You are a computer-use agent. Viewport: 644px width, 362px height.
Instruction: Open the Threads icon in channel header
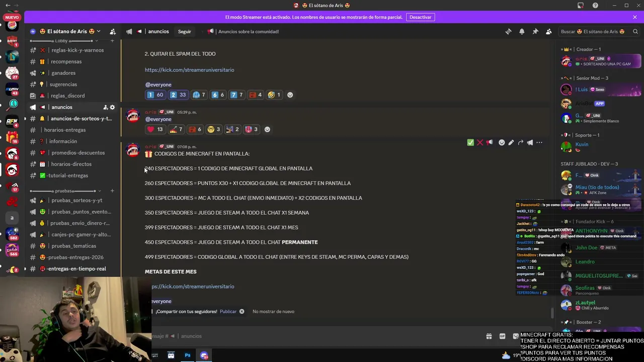pyautogui.click(x=508, y=31)
